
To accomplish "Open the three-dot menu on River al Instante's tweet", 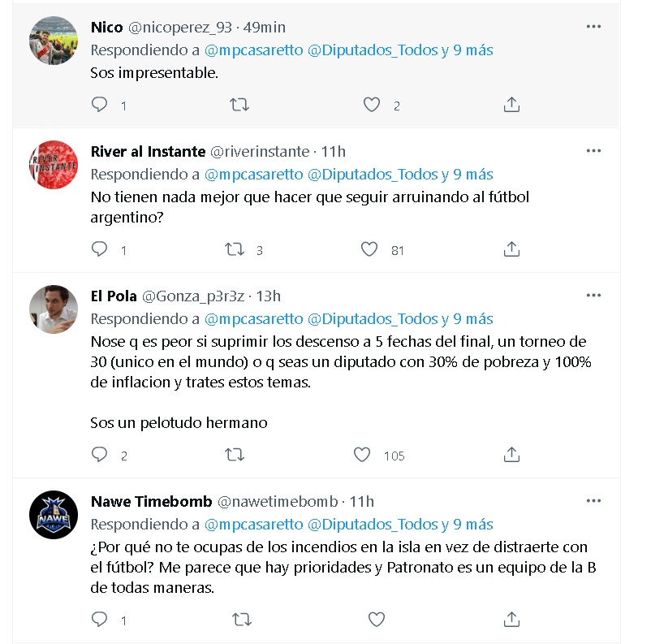I will 593,151.
